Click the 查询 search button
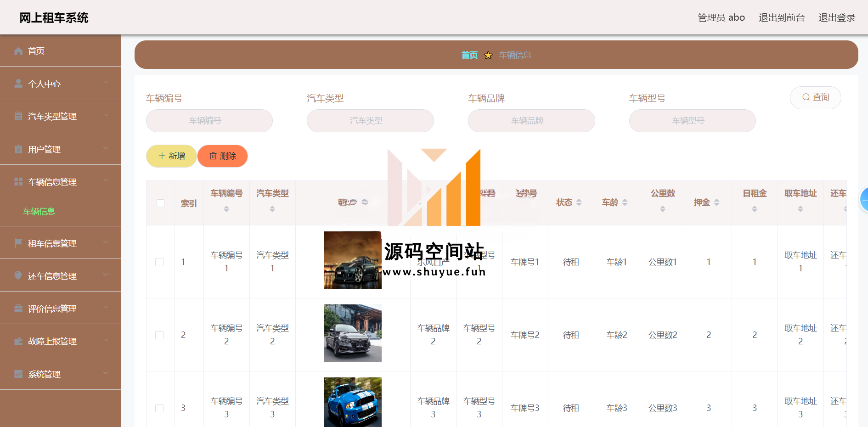The width and height of the screenshot is (868, 427). pos(816,97)
